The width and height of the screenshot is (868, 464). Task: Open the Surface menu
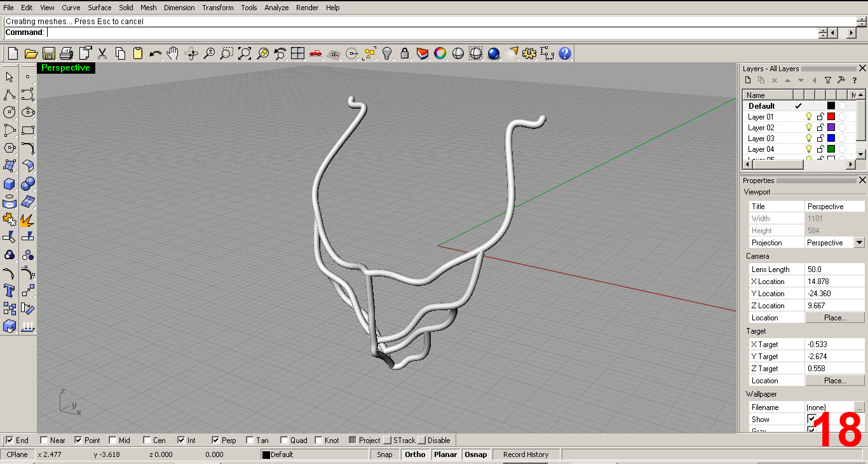pos(100,8)
